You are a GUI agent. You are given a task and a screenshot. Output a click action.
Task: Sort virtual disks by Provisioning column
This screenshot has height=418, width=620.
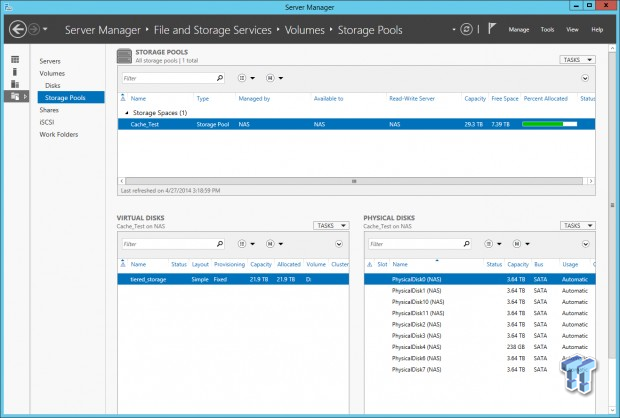coord(229,264)
